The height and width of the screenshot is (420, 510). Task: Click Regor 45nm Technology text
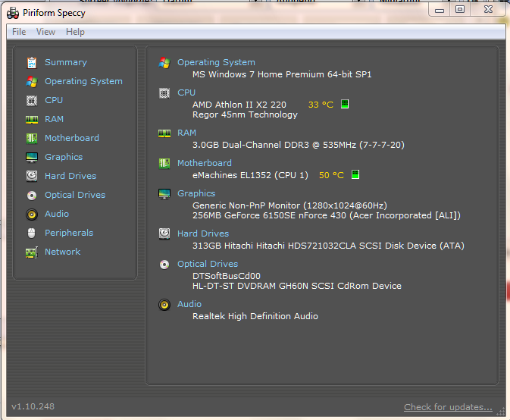(x=245, y=114)
